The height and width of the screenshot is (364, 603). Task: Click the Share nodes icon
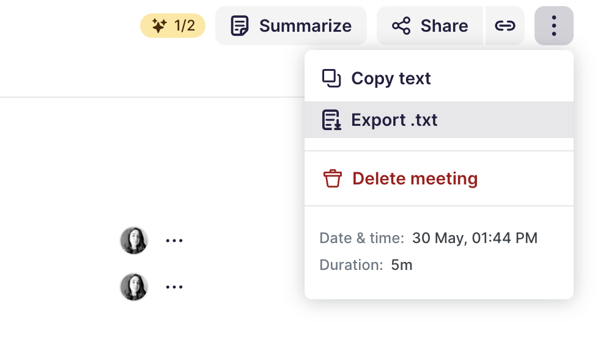tap(401, 26)
